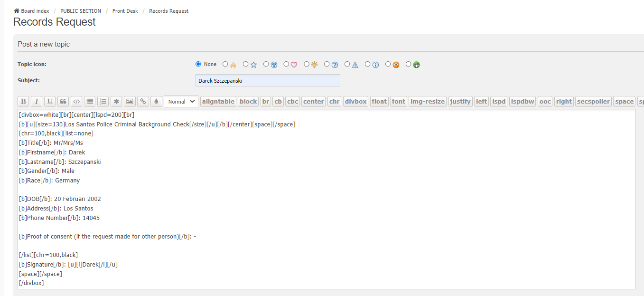Viewport: 644px width, 296px height.
Task: Select the flame topic icon radio
Action: (x=225, y=64)
